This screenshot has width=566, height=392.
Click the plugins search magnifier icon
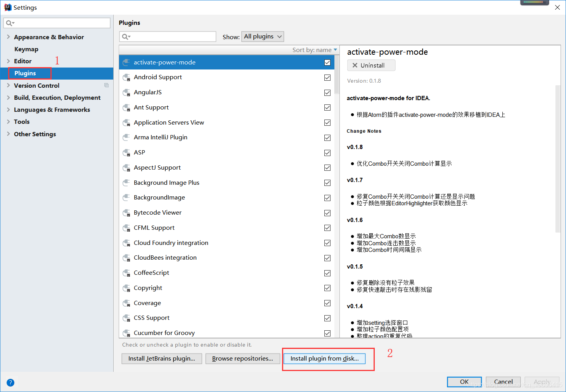[126, 37]
